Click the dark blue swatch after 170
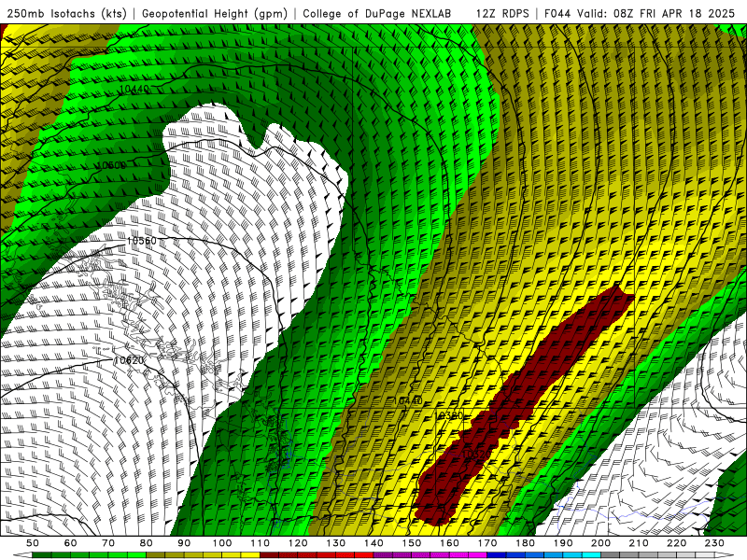 coord(498,554)
